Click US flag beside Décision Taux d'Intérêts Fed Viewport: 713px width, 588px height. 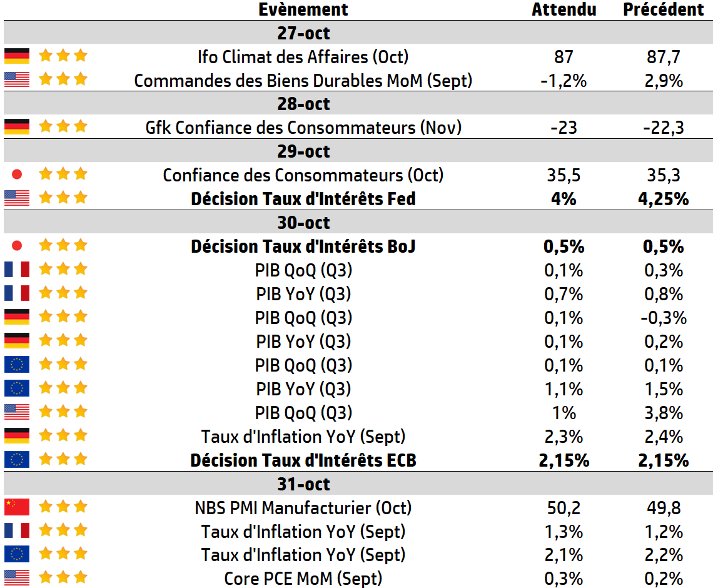(17, 198)
